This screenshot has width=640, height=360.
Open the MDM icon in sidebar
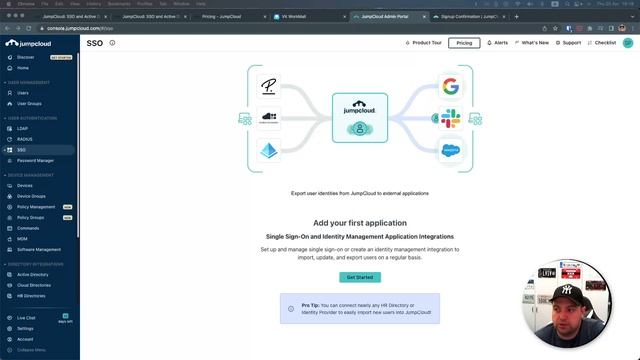pos(10,239)
